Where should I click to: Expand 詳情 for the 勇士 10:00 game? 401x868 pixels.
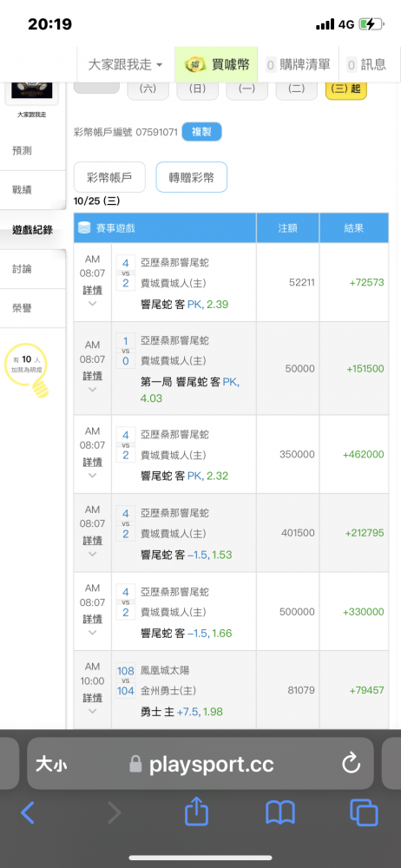point(93,702)
